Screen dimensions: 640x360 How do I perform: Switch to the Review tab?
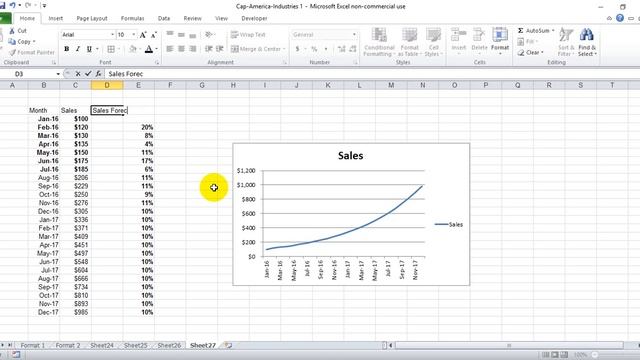[192, 18]
